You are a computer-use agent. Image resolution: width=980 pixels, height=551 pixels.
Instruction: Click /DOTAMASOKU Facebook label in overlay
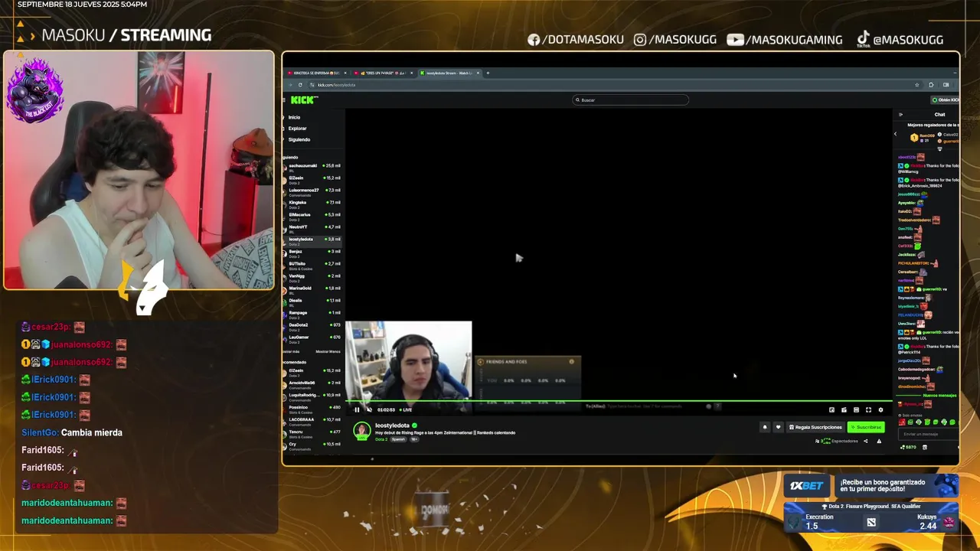[x=576, y=40]
